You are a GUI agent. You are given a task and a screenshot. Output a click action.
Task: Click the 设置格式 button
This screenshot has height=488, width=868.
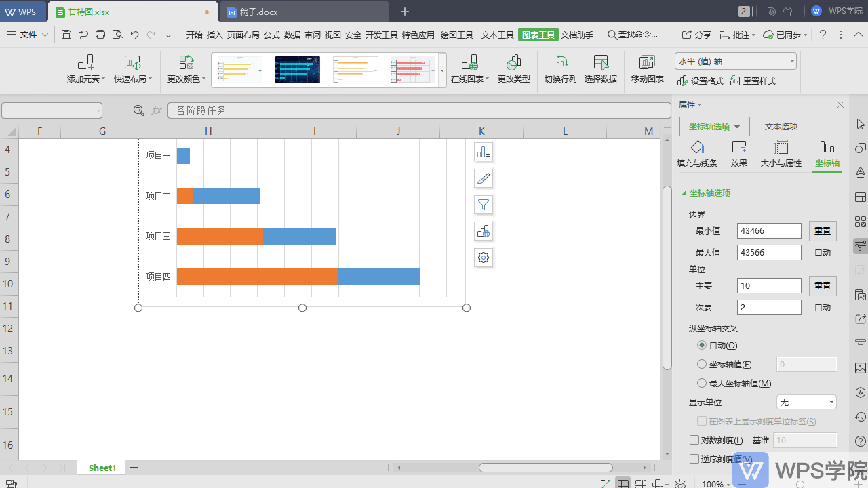[701, 81]
